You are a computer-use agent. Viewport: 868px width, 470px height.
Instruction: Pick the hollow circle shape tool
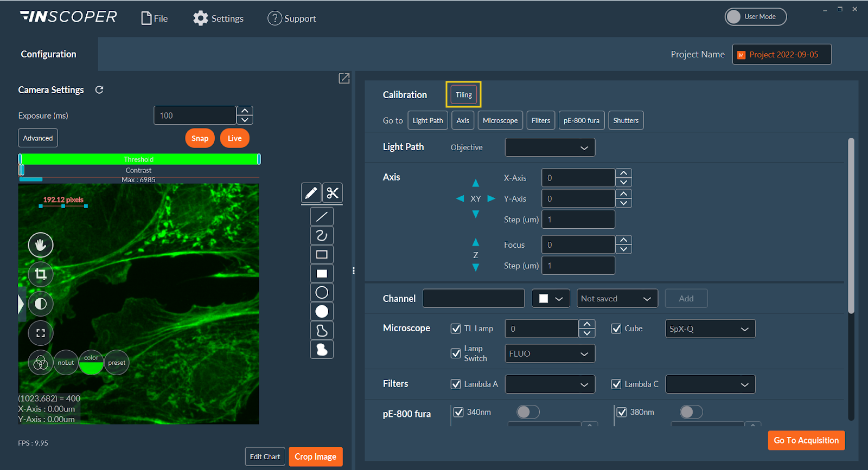point(322,293)
